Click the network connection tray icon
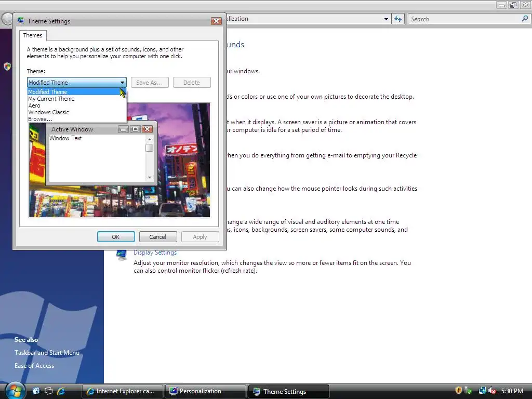Image resolution: width=532 pixels, height=399 pixels. point(482,391)
